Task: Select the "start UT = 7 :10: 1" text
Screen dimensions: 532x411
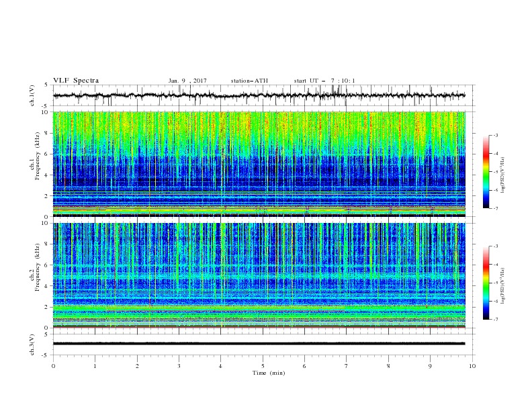Action: pyautogui.click(x=324, y=81)
